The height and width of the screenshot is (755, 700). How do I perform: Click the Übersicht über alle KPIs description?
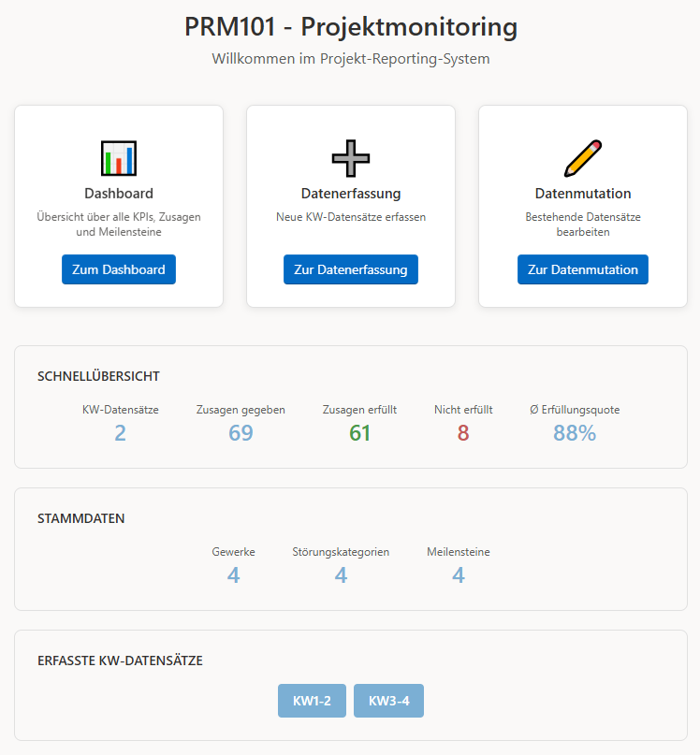click(119, 225)
